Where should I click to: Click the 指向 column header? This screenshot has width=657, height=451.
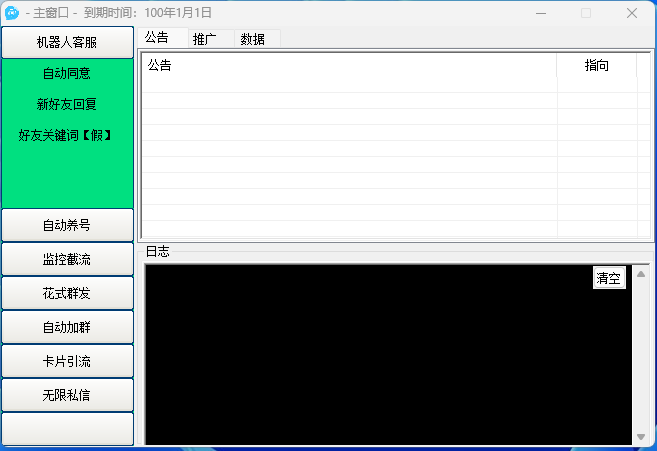597,66
